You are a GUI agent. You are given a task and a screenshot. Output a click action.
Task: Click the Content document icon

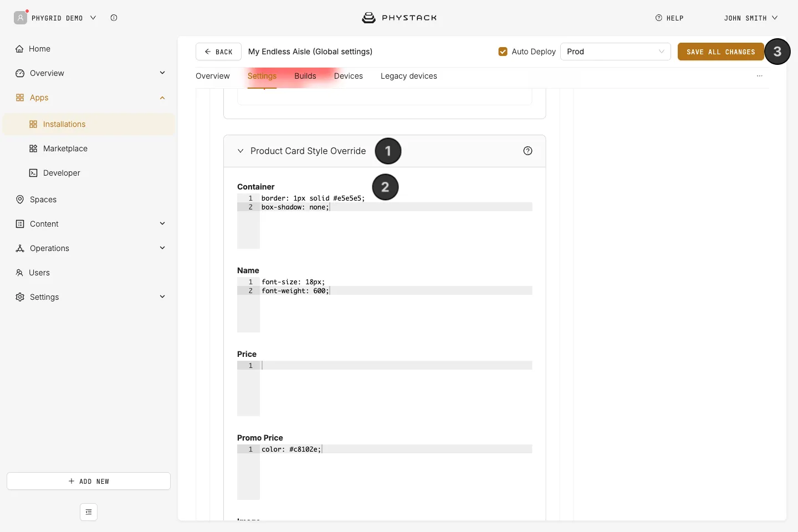click(20, 224)
